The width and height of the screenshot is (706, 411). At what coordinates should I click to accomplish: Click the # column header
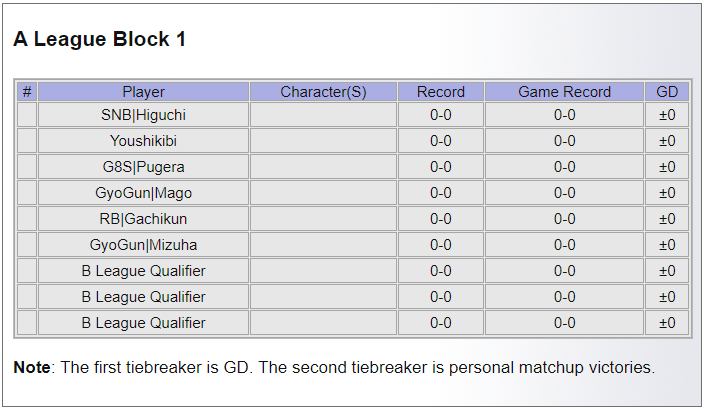click(27, 92)
